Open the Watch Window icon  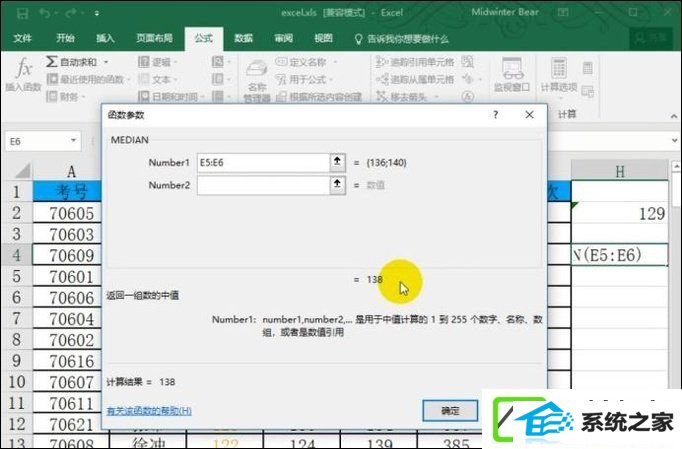click(512, 68)
